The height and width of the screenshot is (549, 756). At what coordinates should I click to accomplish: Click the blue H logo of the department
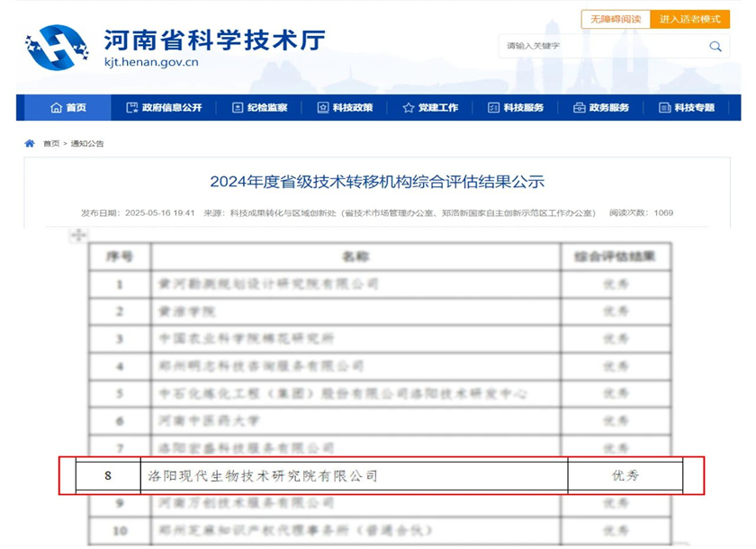tap(57, 47)
